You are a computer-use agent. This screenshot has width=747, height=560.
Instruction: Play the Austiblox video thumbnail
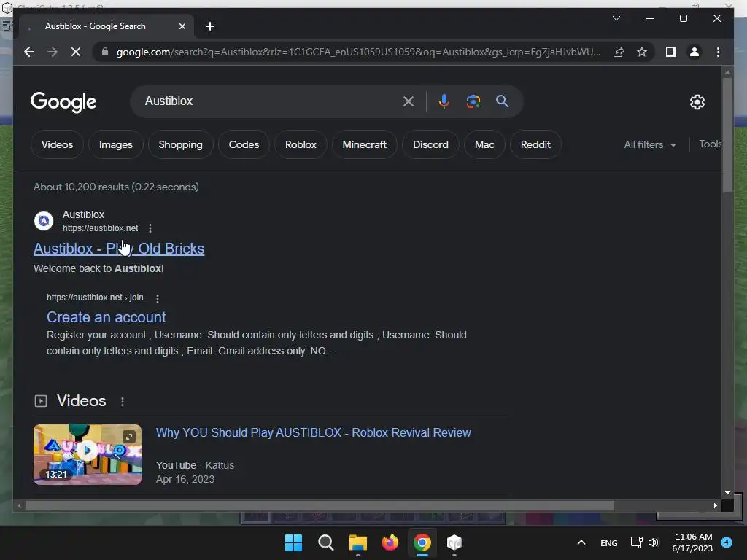[x=88, y=454]
